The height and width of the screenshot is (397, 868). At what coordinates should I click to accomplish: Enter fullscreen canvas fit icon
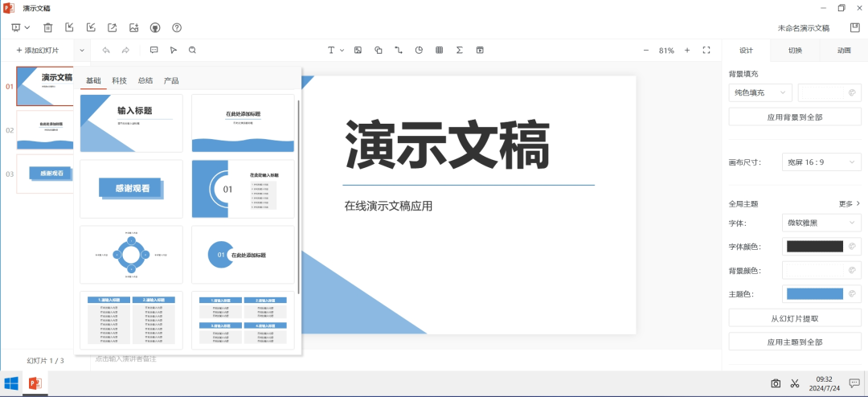tap(706, 50)
